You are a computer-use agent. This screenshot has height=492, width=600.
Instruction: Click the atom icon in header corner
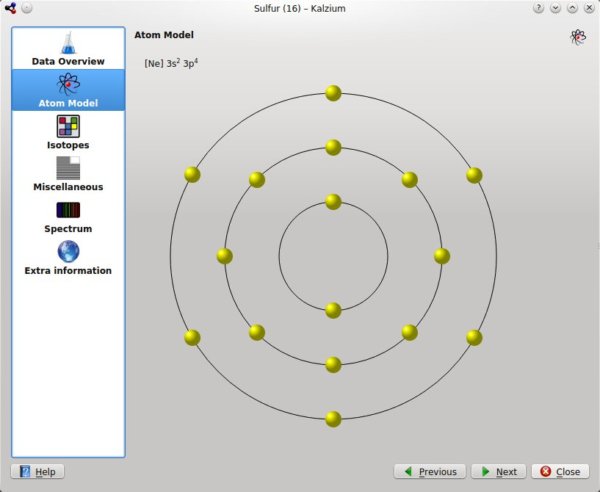(578, 37)
